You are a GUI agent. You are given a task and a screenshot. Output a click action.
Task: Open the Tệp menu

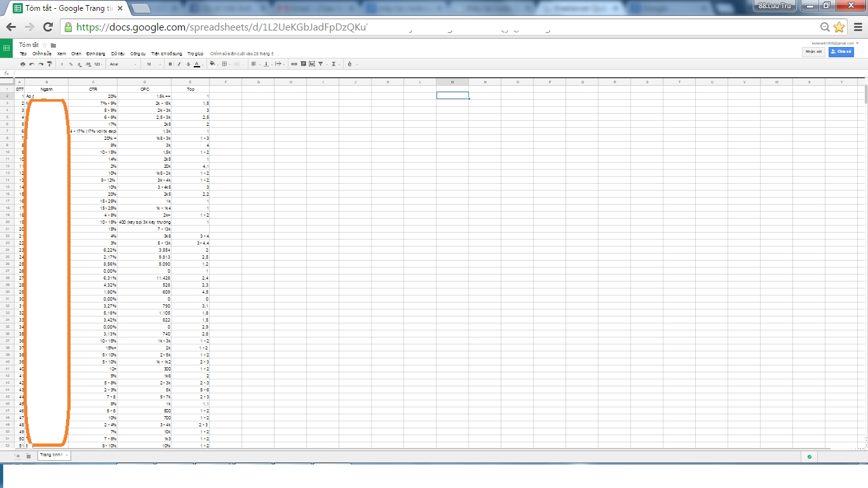tap(23, 54)
